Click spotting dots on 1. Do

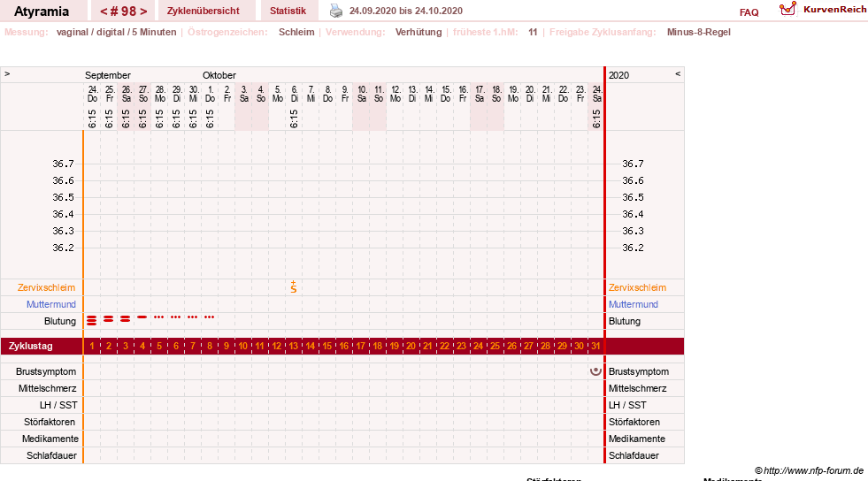point(209,317)
